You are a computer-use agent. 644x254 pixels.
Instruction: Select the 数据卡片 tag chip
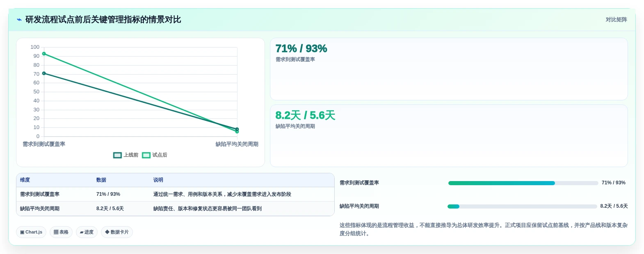117,232
